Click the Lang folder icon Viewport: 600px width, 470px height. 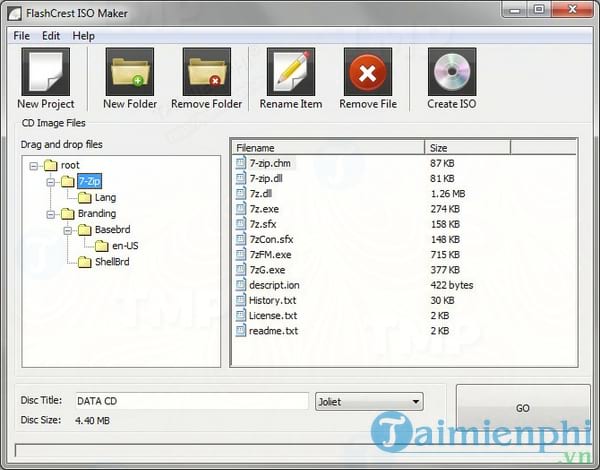[x=85, y=197]
